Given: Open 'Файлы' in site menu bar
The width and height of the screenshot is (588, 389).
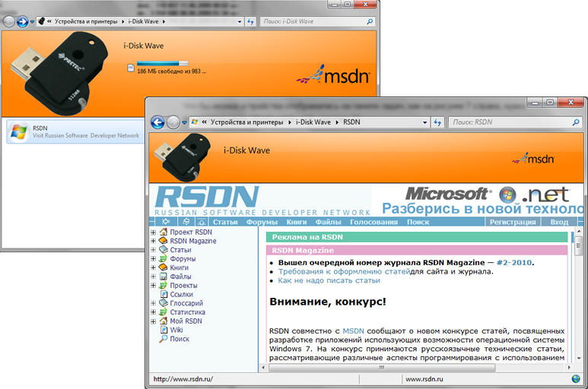Looking at the screenshot, I should pyautogui.click(x=328, y=222).
